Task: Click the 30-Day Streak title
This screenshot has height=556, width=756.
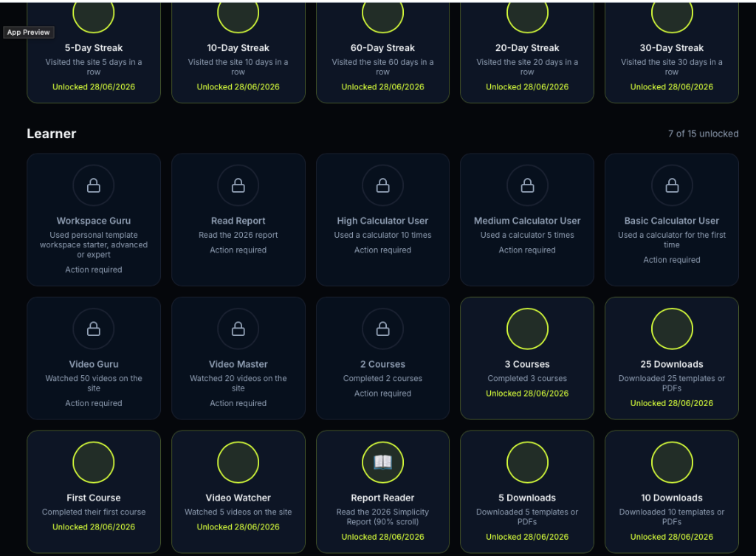Action: tap(672, 48)
